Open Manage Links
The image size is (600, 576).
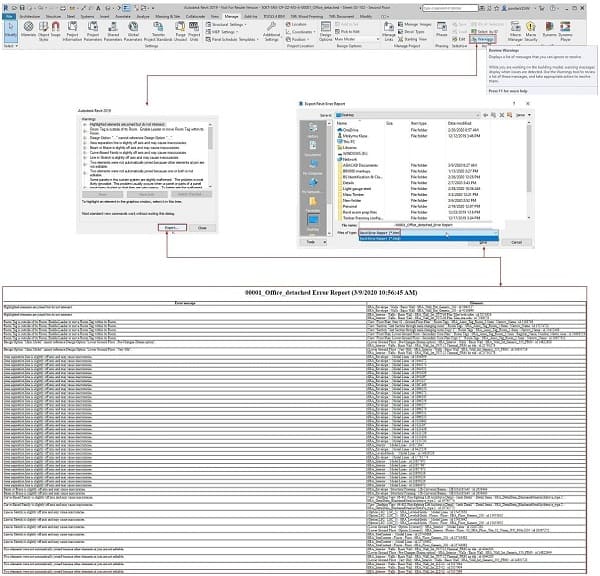pos(388,31)
